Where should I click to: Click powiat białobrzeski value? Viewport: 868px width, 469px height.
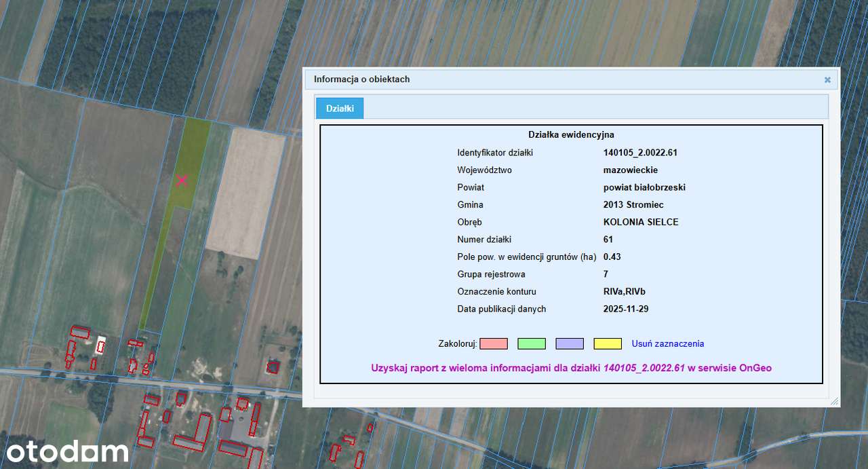click(644, 187)
